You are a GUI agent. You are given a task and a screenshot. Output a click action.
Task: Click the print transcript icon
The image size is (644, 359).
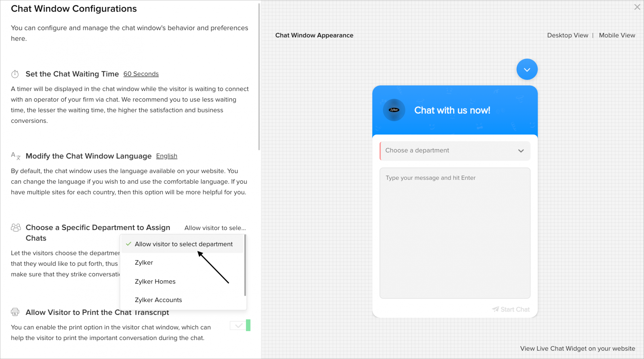(x=15, y=312)
